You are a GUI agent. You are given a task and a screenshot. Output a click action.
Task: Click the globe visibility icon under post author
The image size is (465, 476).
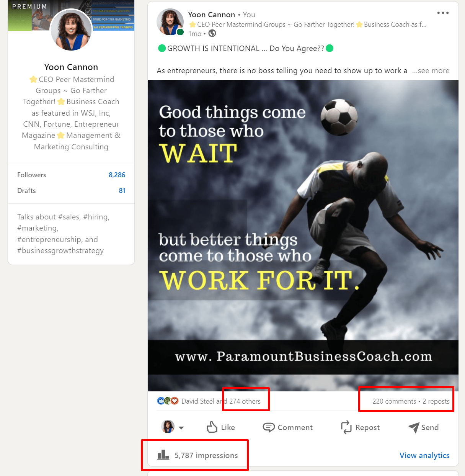212,33
